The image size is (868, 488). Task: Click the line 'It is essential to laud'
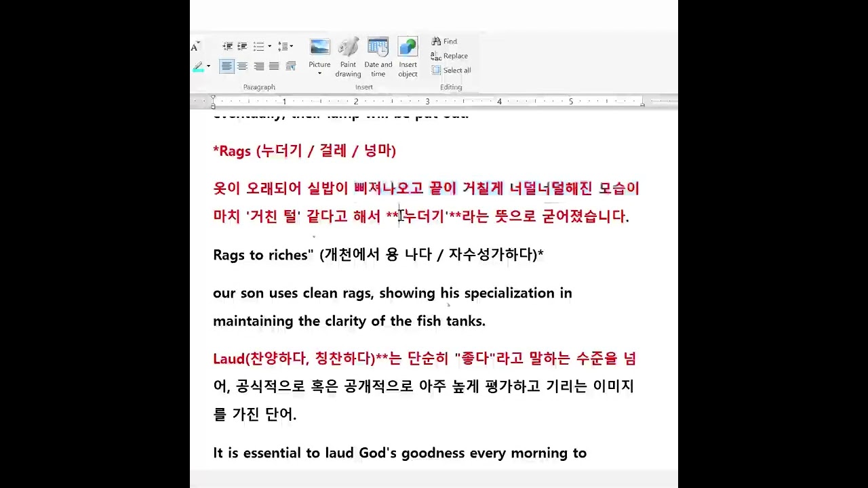pyautogui.click(x=400, y=453)
